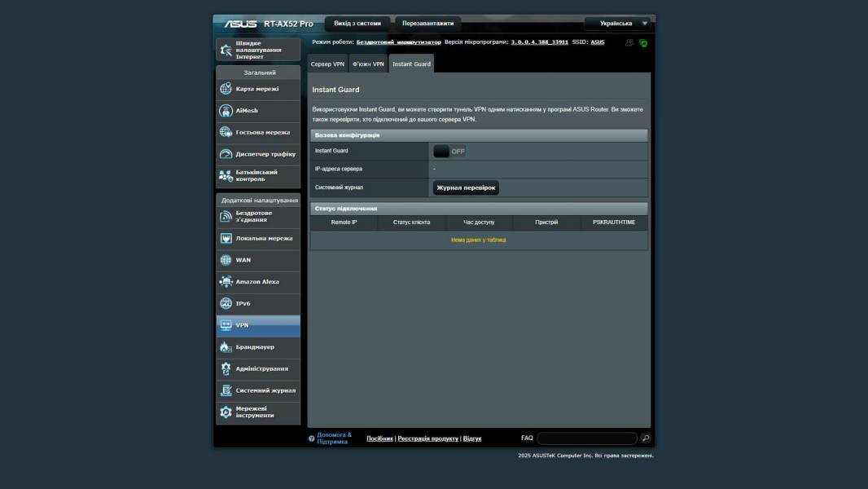Open Батьківський контроль parental control icon

point(226,175)
